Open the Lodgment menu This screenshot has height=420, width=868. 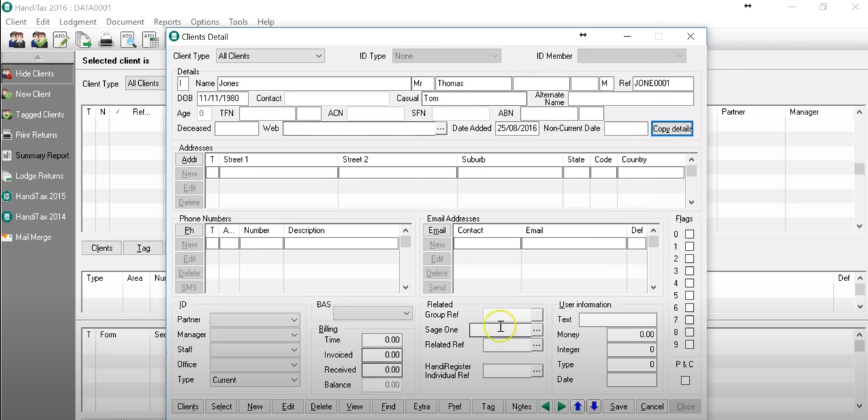(78, 22)
